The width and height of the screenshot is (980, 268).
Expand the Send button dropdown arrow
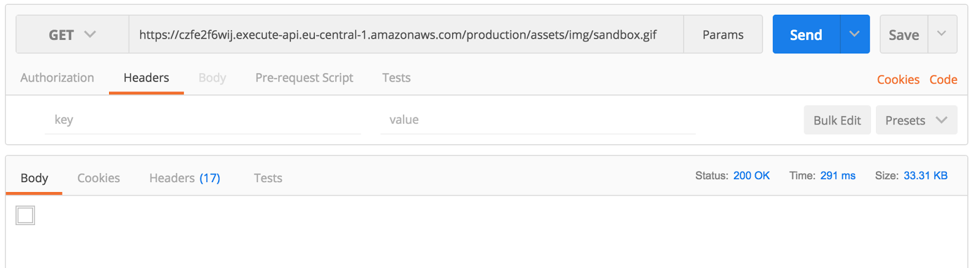click(x=854, y=34)
